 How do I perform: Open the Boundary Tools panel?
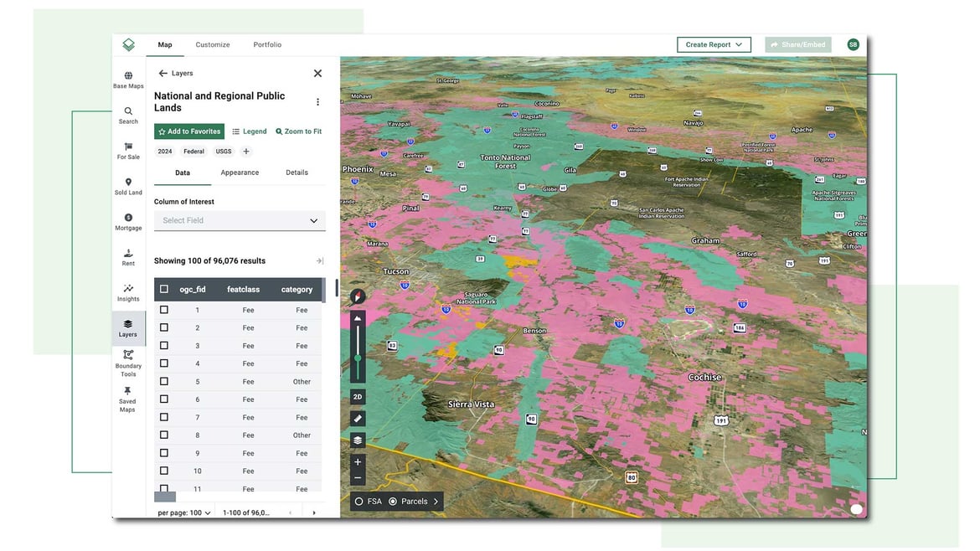[127, 360]
